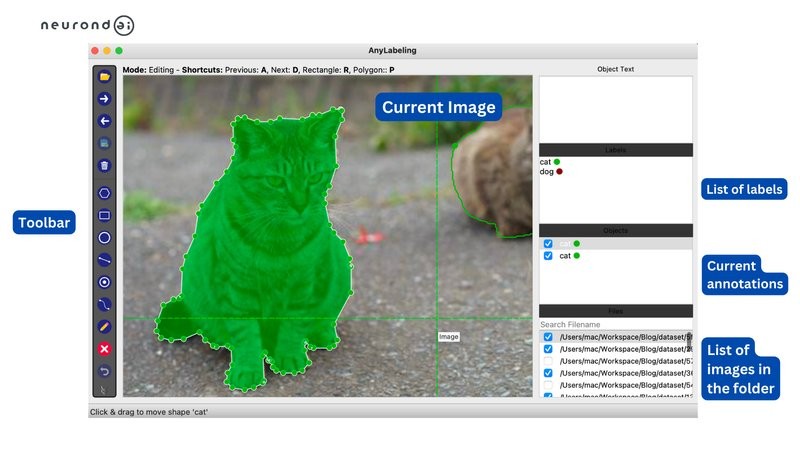The image size is (800, 450).
Task: Select the Create Linestrip curve tool
Action: (x=104, y=305)
